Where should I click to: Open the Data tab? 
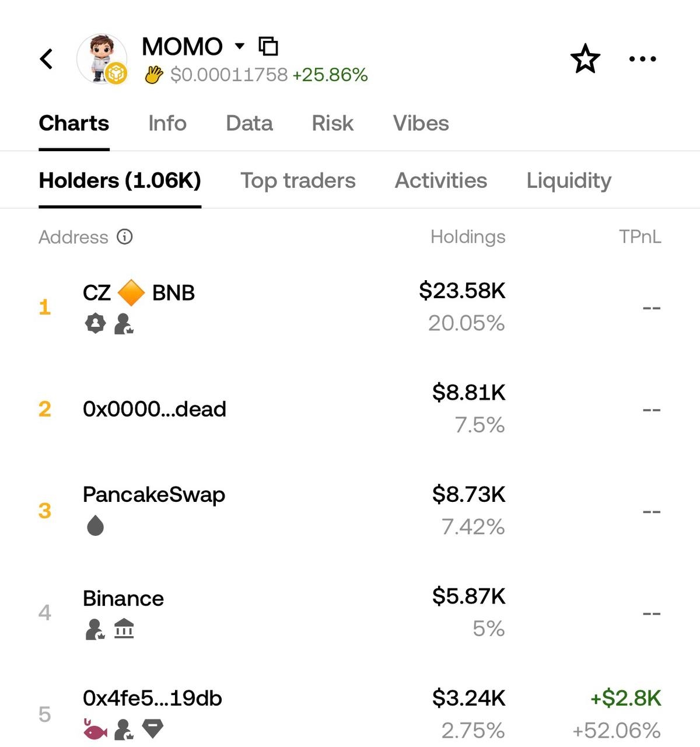(x=249, y=123)
